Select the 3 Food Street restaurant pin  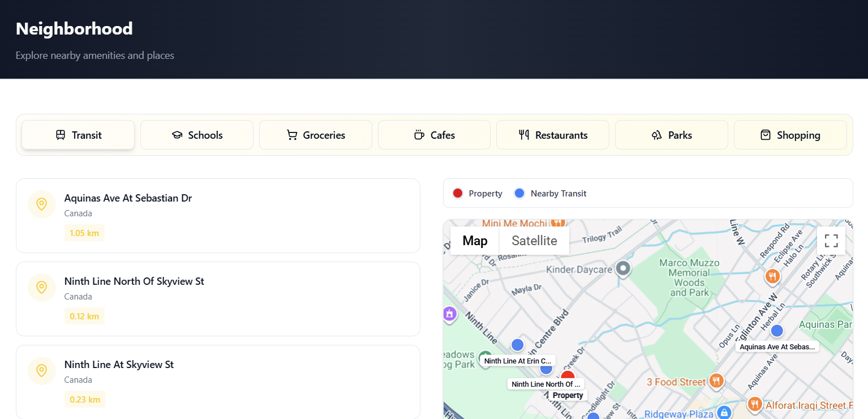click(716, 380)
